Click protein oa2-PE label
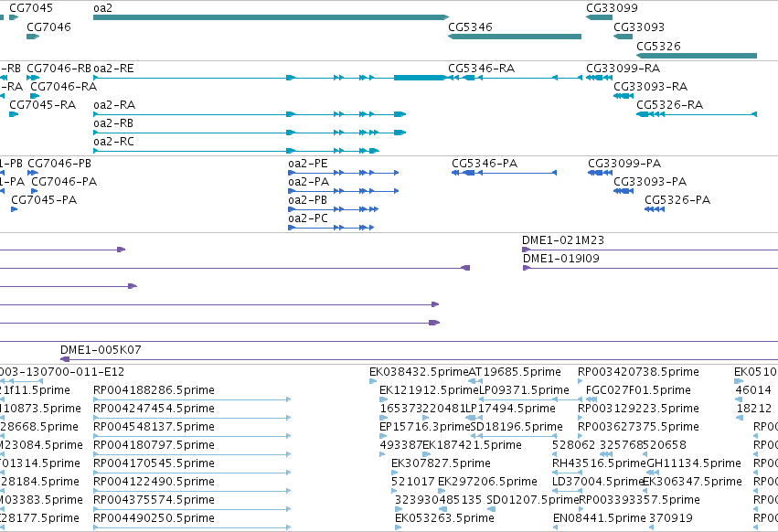This screenshot has height=532, width=778. tap(307, 164)
